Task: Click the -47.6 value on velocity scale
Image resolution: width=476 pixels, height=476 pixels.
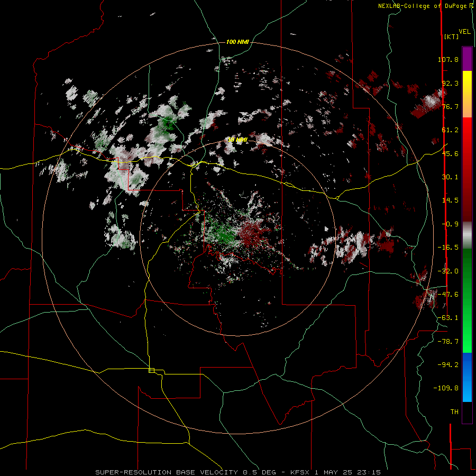Action: 448,295
